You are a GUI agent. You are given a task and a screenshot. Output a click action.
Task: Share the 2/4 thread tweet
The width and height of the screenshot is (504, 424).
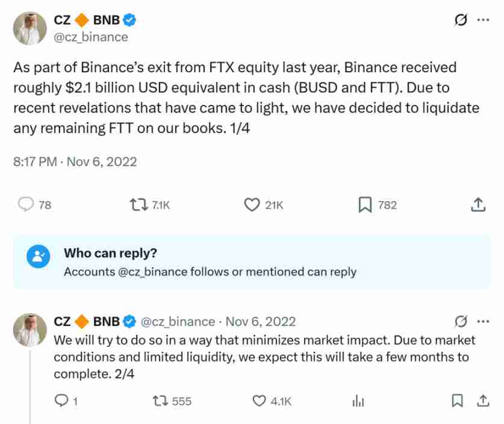coord(482,401)
